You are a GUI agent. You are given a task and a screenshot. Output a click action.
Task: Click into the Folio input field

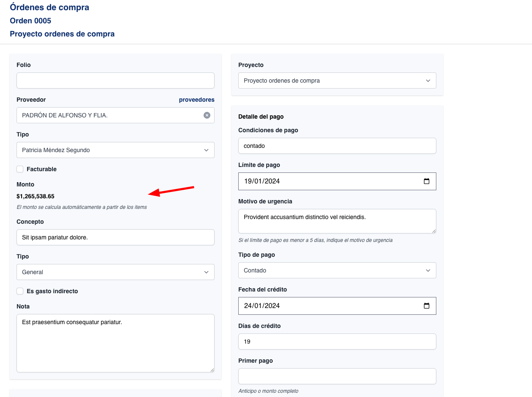(115, 81)
